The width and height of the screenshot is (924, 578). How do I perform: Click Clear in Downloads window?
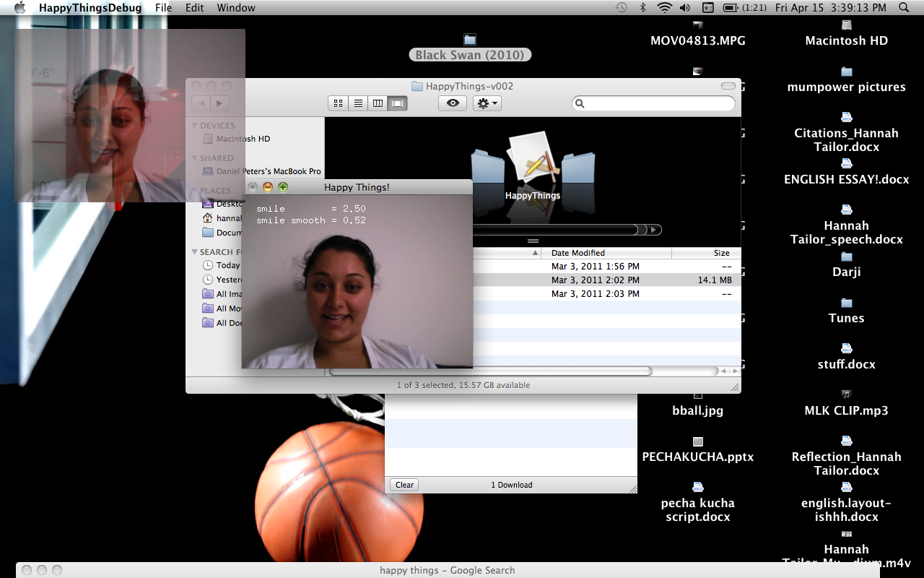click(x=404, y=485)
